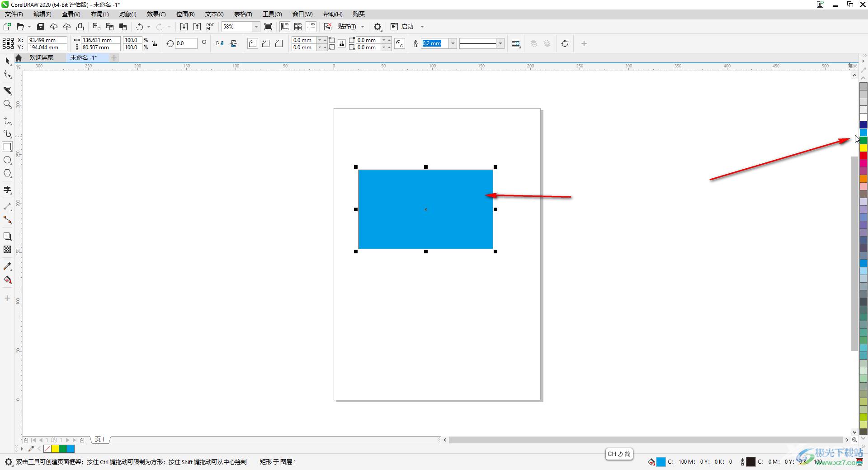This screenshot has width=868, height=470.
Task: Open the 位图 menu
Action: (185, 14)
